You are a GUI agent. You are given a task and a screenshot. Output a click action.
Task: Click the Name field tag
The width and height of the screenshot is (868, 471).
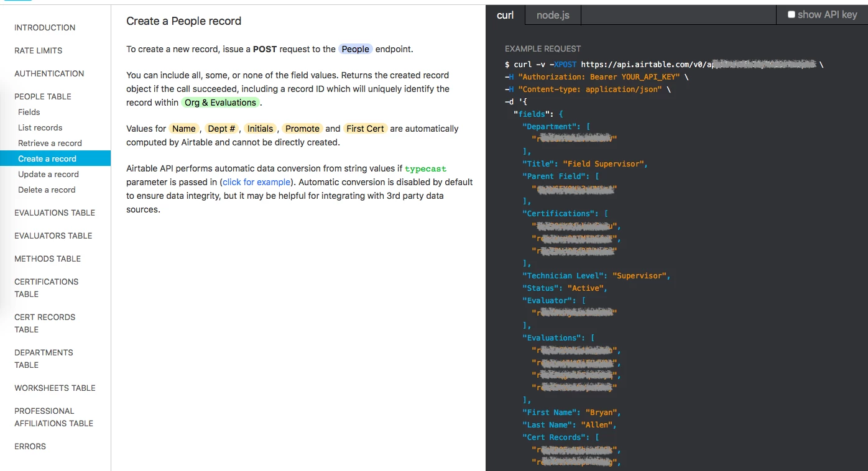pyautogui.click(x=184, y=129)
